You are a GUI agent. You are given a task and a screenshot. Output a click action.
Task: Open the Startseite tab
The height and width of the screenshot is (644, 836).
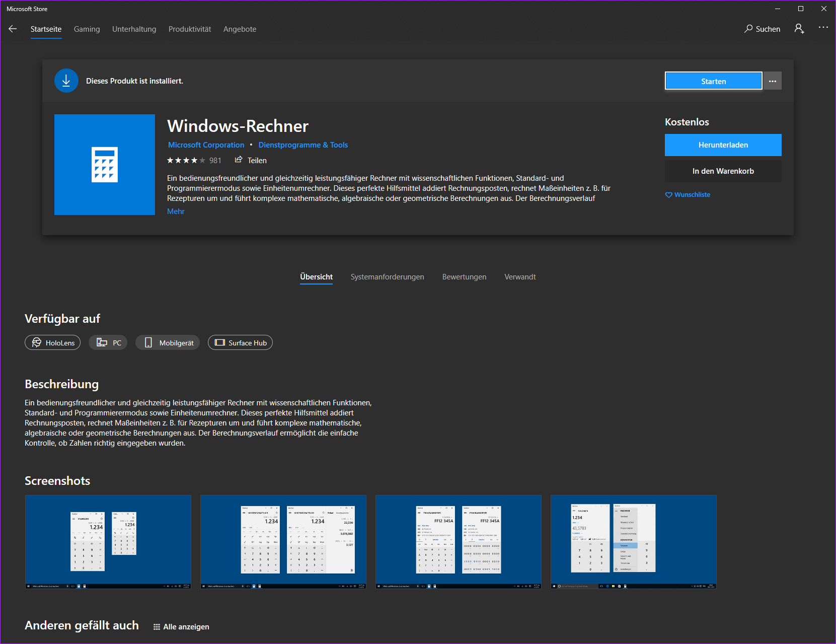(46, 29)
